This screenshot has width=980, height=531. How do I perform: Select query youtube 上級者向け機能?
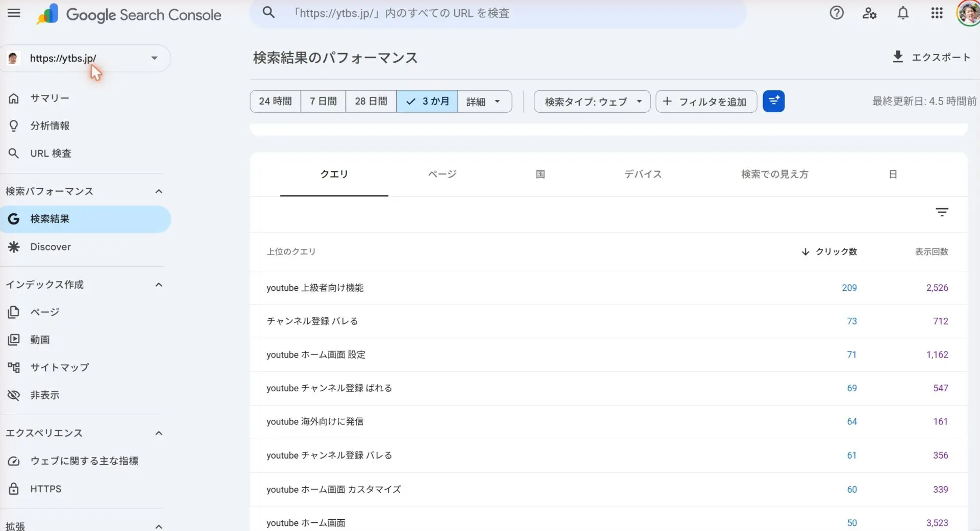(315, 288)
